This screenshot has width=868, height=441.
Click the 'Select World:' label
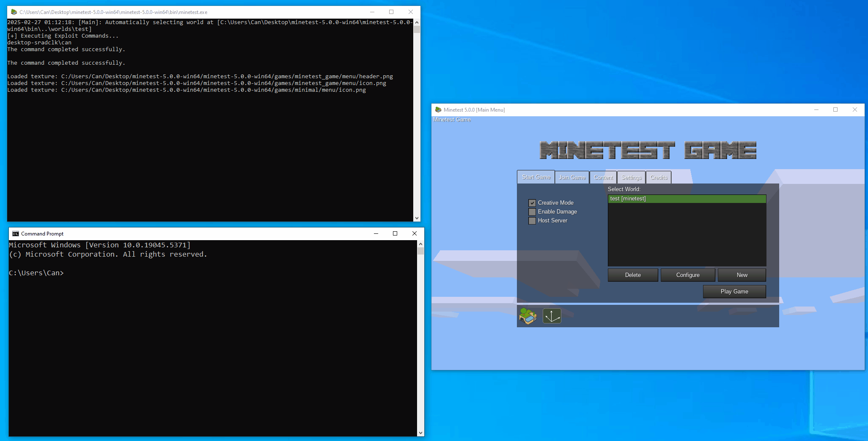point(624,189)
